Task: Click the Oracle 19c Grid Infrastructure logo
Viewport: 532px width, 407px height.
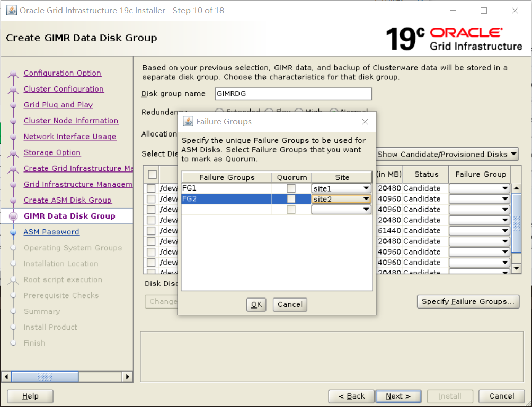Action: (x=454, y=39)
